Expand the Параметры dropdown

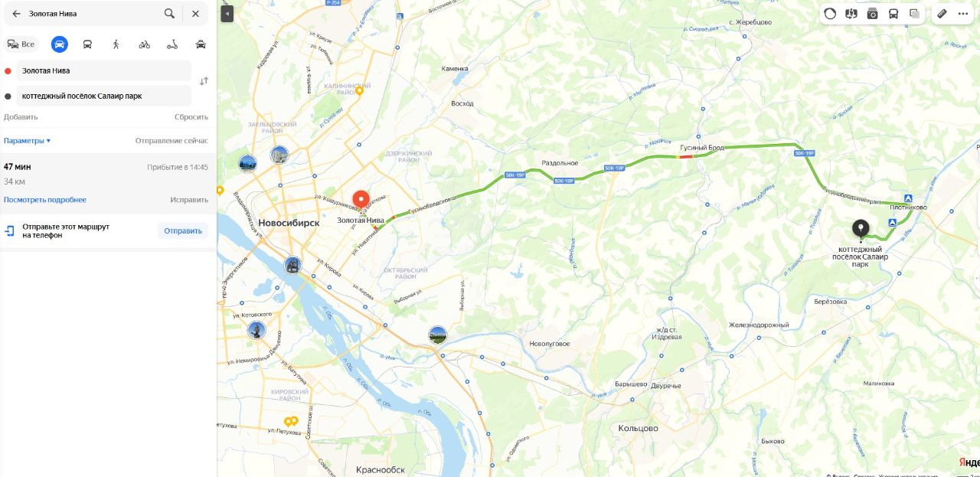tap(27, 141)
